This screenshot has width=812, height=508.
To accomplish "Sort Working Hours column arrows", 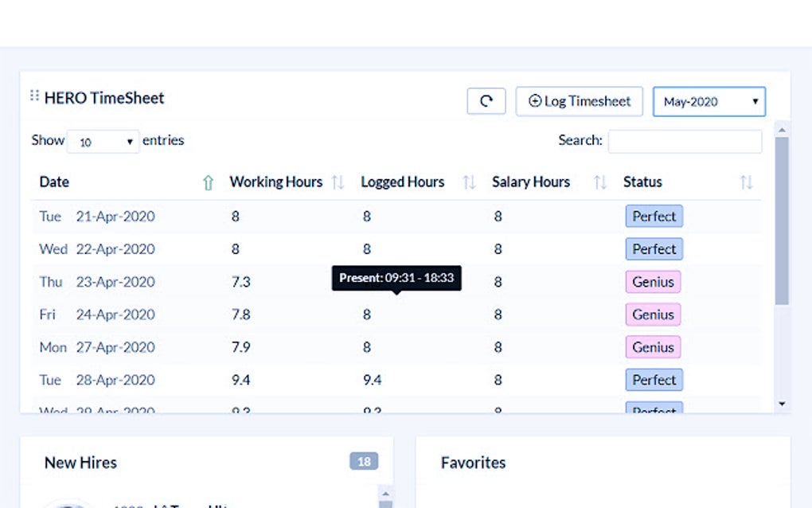I will pos(338,182).
